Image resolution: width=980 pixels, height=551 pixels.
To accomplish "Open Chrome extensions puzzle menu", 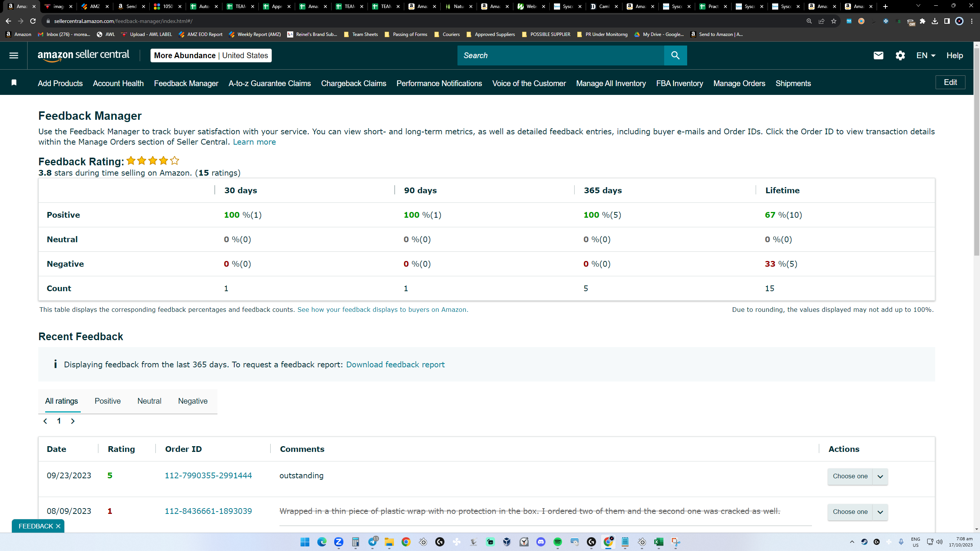I will (922, 21).
